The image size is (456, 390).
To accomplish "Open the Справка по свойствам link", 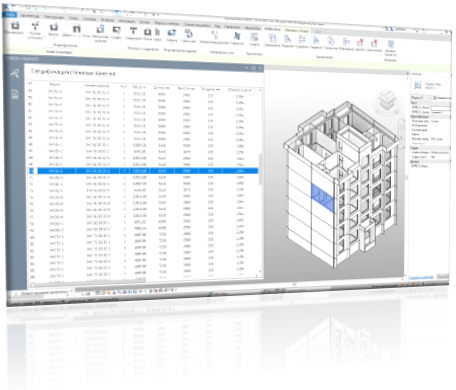I will (421, 277).
